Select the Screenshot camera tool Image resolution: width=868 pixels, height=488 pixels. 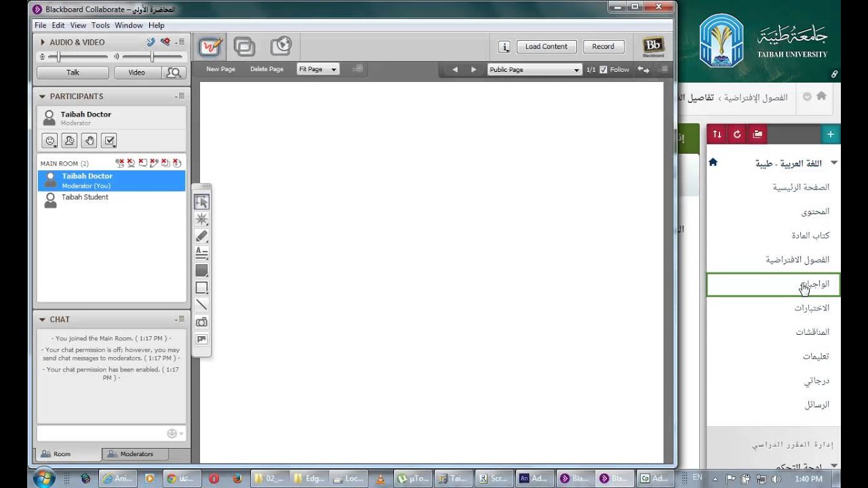(x=201, y=322)
